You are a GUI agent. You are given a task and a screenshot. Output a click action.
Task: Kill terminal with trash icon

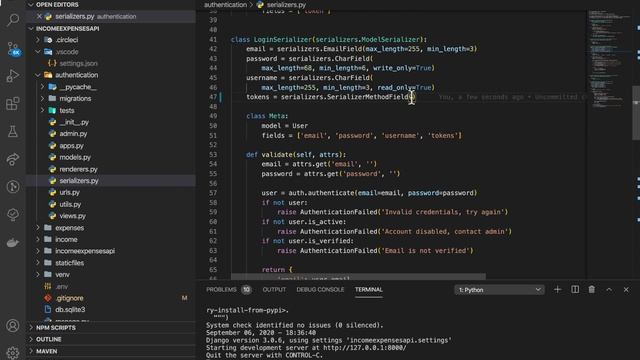point(591,289)
